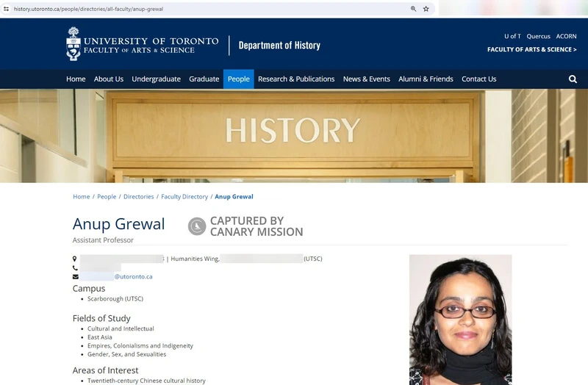Go to People breadcrumb
The image size is (588, 385).
coord(107,196)
